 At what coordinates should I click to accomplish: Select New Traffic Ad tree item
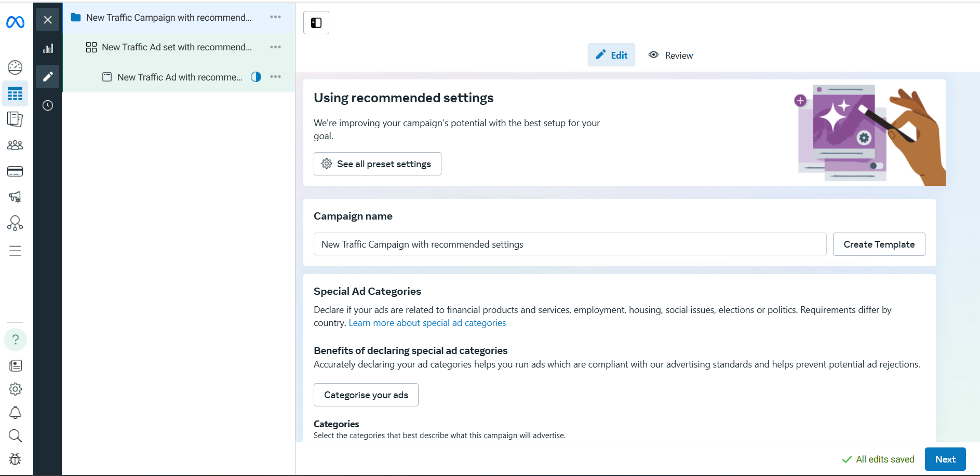click(x=179, y=77)
